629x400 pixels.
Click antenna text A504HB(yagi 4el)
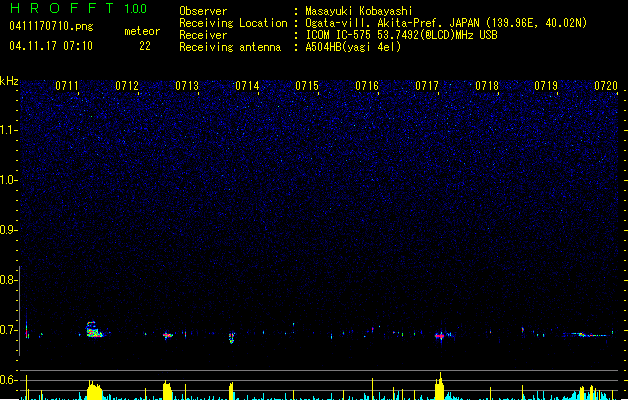(x=353, y=47)
